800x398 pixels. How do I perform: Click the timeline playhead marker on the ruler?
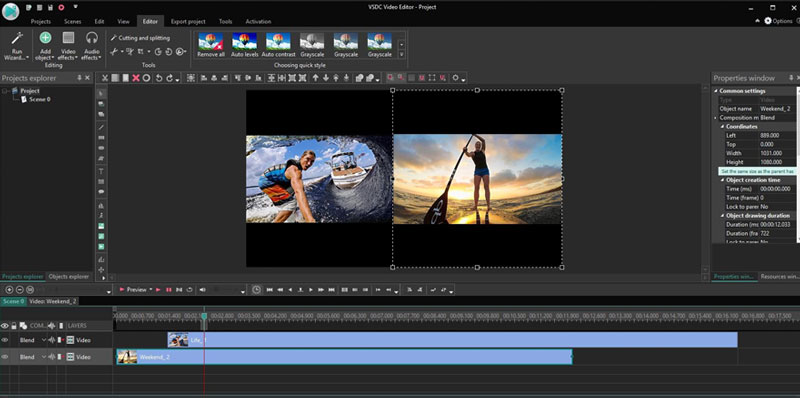pos(204,316)
